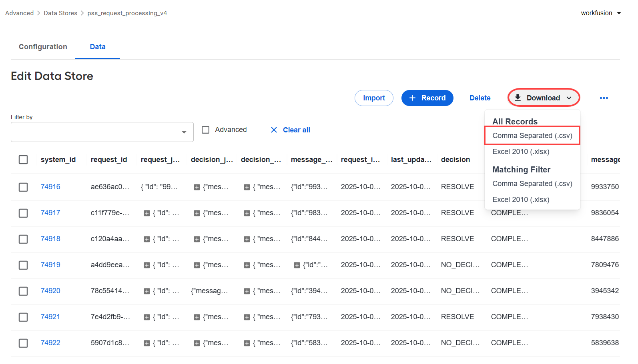Tick the checkbox for record 74919
The height and width of the screenshot is (364, 638).
23,265
